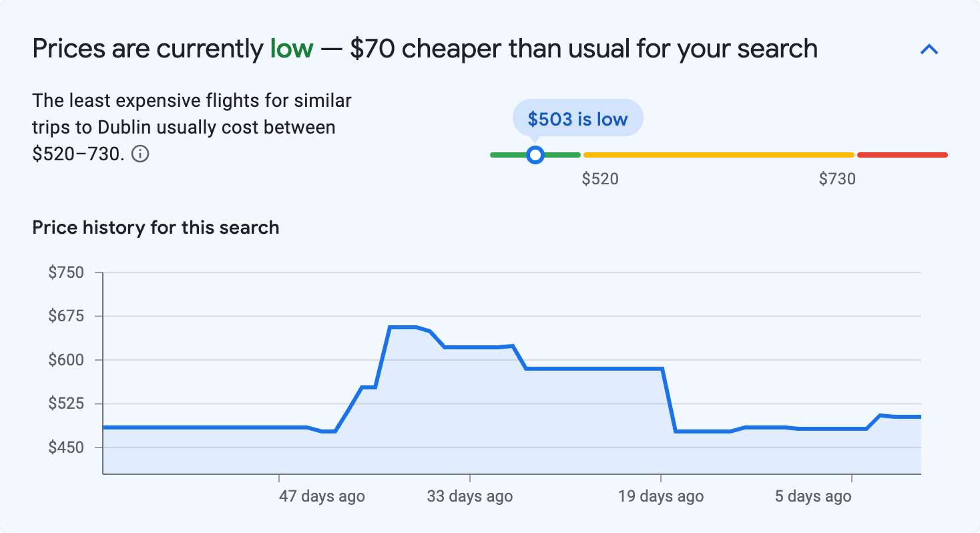Collapse the price insights panel via chevron
The image size is (980, 533).
(x=930, y=49)
